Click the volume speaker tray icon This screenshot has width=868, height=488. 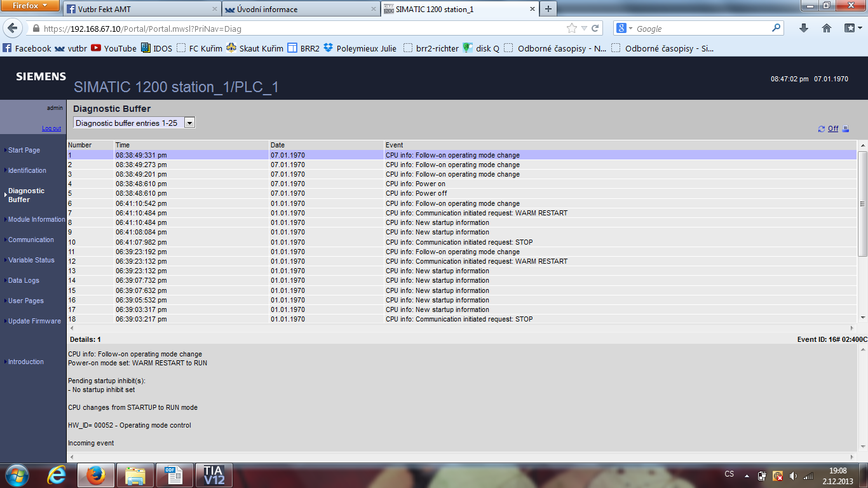click(793, 475)
